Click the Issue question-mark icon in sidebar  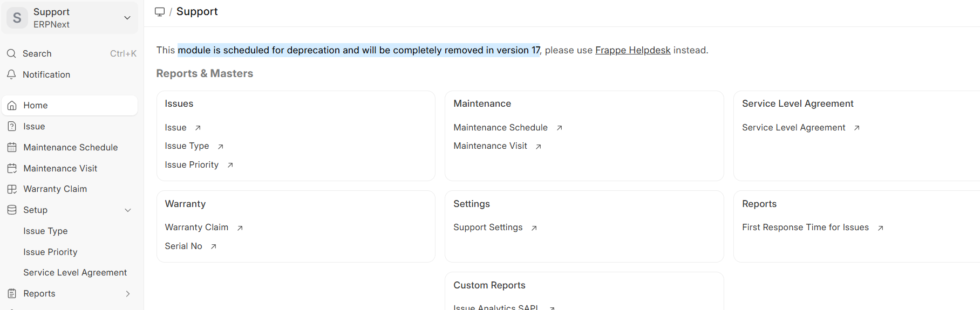12,126
